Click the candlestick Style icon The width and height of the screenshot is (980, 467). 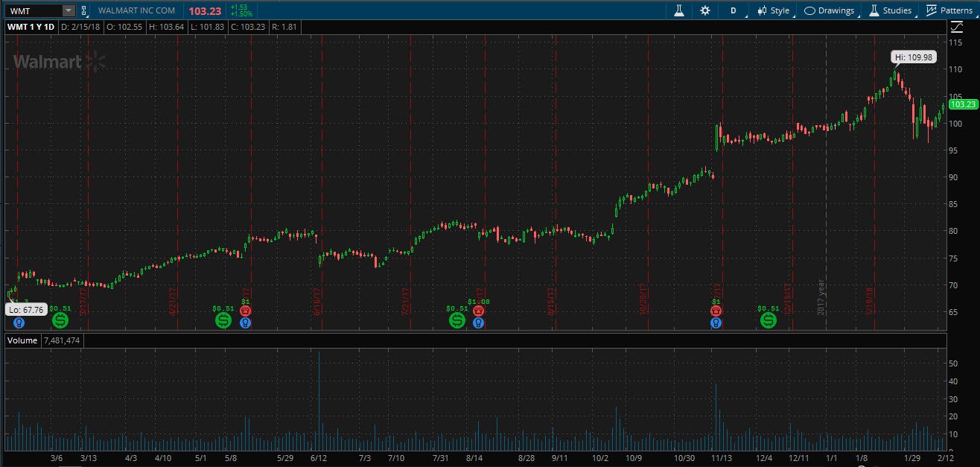(x=762, y=10)
